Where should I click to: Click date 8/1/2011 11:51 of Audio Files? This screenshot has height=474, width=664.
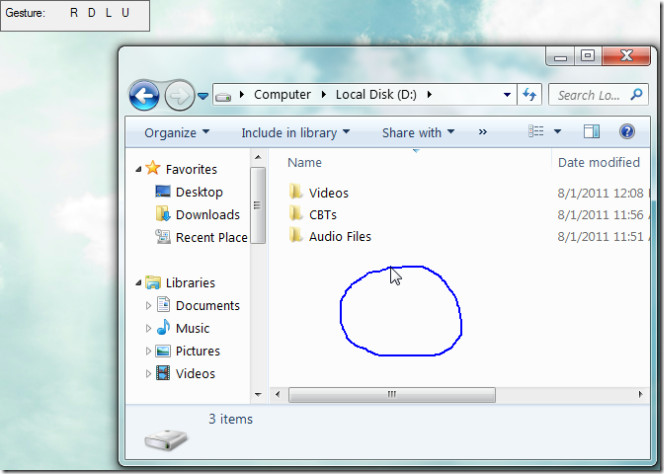(600, 236)
